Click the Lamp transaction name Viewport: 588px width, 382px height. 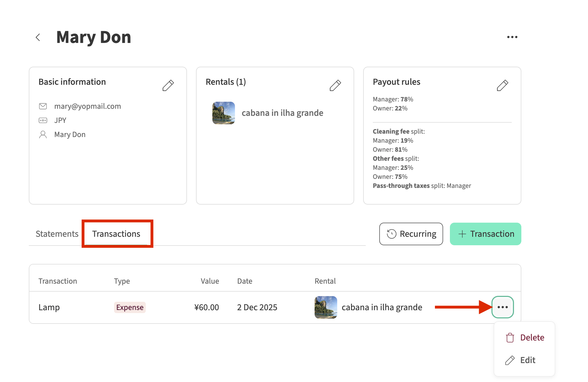pos(49,307)
